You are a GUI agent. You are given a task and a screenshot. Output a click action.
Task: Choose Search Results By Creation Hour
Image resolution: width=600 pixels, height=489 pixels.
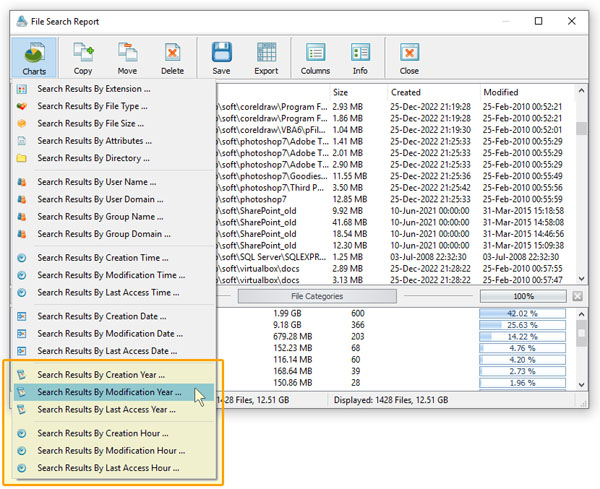point(114,434)
